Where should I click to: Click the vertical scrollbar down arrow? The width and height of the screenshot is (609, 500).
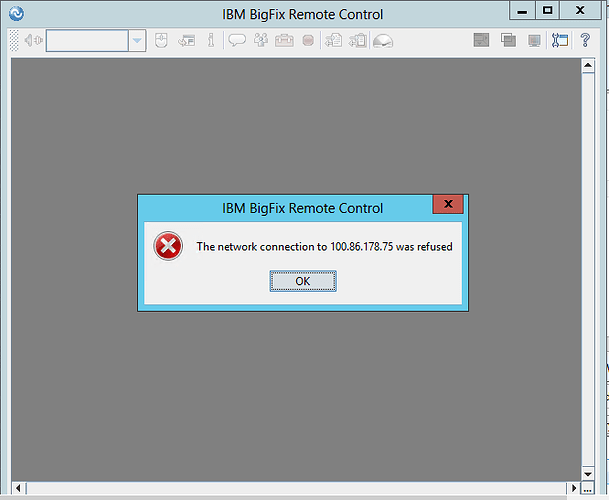click(x=588, y=474)
